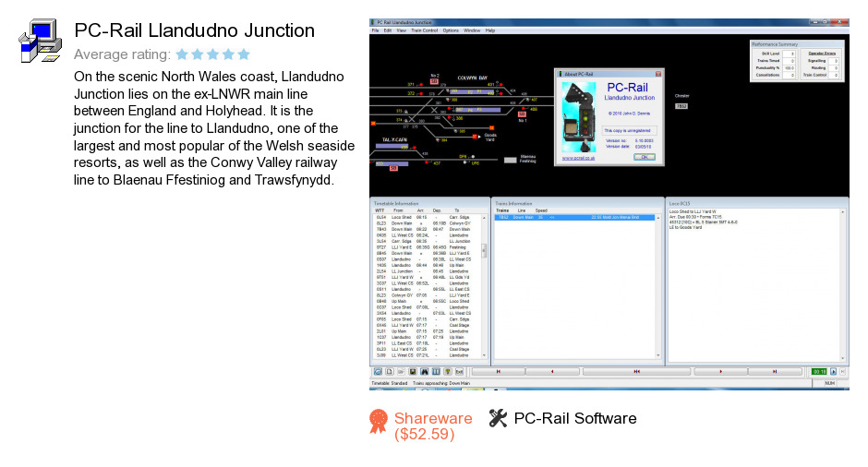The width and height of the screenshot is (868, 467).
Task: Close the About PC-Rail dialog
Action: (658, 74)
